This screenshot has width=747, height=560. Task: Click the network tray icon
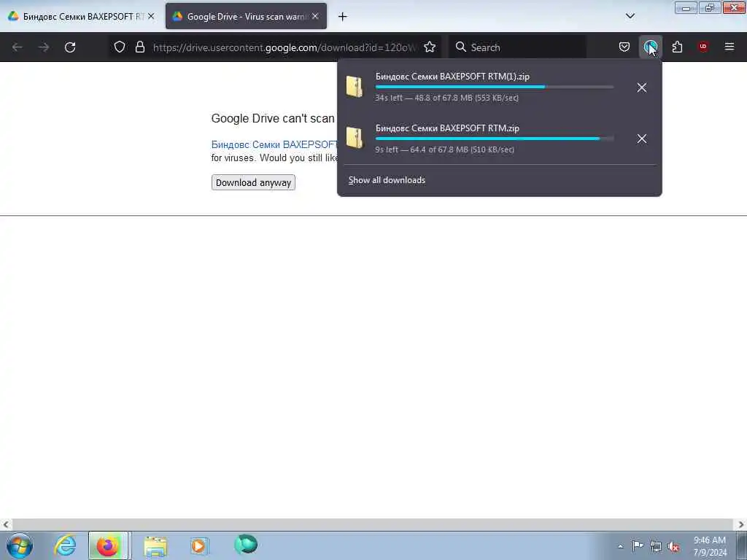(x=656, y=546)
